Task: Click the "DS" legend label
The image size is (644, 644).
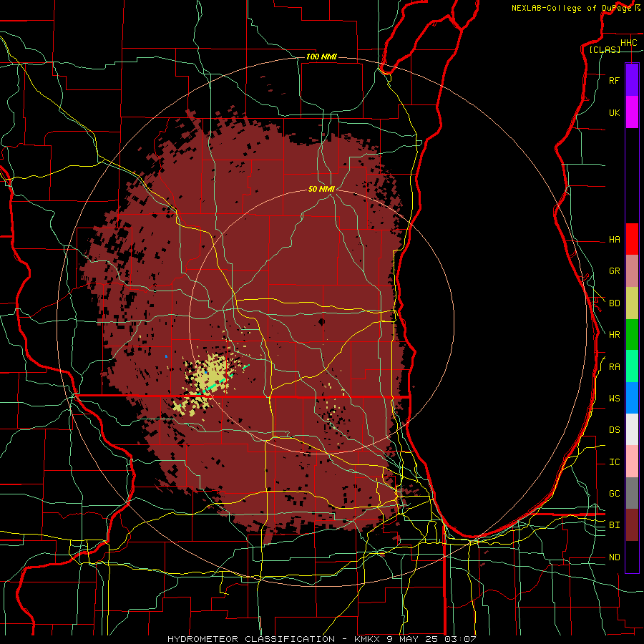Action: [614, 430]
